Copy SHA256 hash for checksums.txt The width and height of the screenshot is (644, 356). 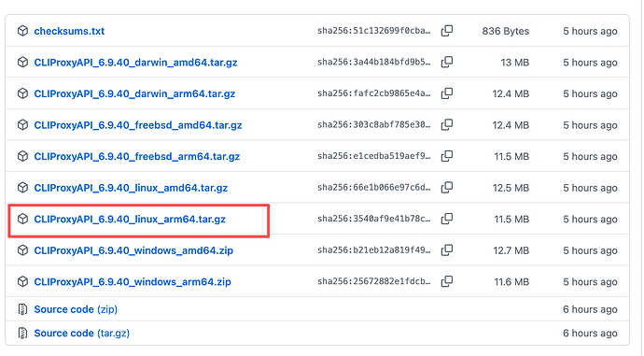tap(447, 31)
